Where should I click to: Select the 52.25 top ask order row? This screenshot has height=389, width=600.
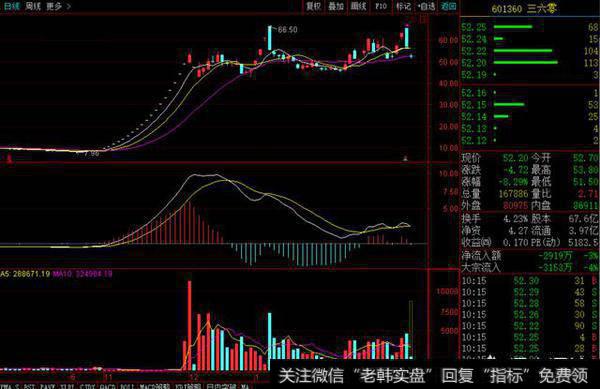click(x=530, y=27)
